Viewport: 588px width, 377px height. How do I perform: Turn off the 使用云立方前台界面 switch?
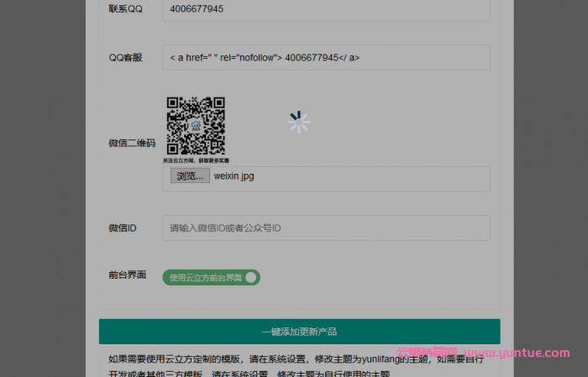coord(212,277)
